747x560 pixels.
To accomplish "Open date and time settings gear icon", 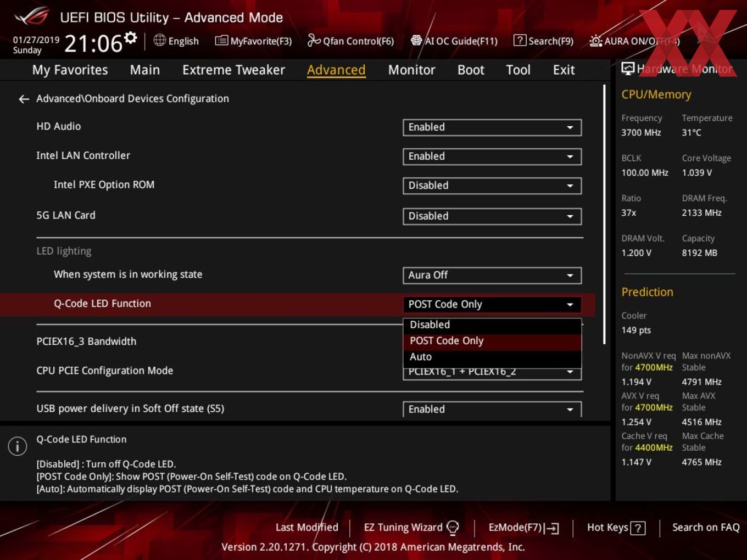I will coord(130,37).
